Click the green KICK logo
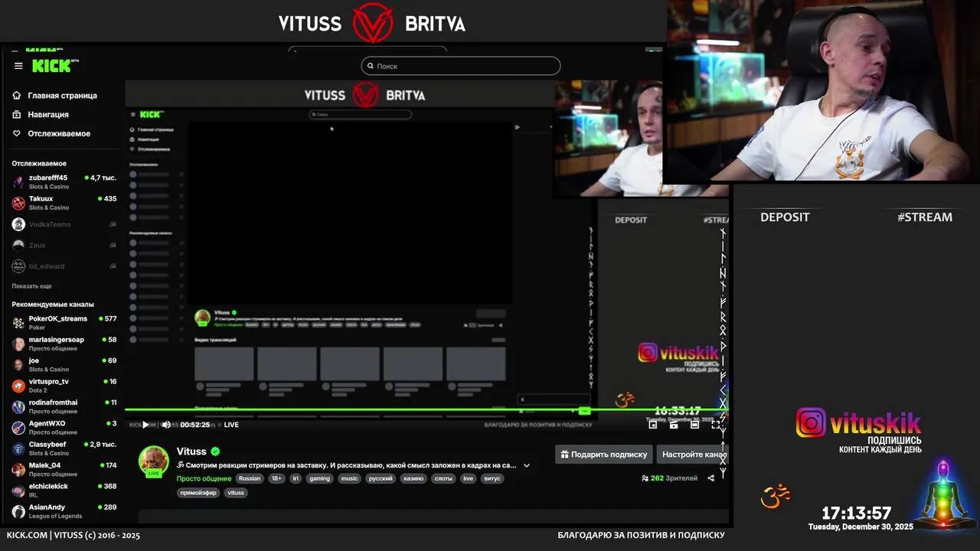 pos(53,66)
